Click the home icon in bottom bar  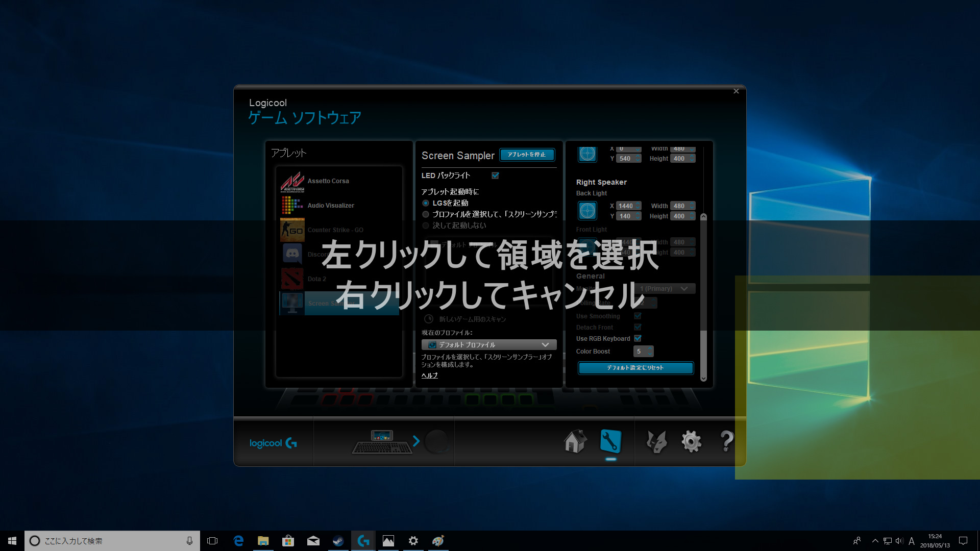(575, 441)
